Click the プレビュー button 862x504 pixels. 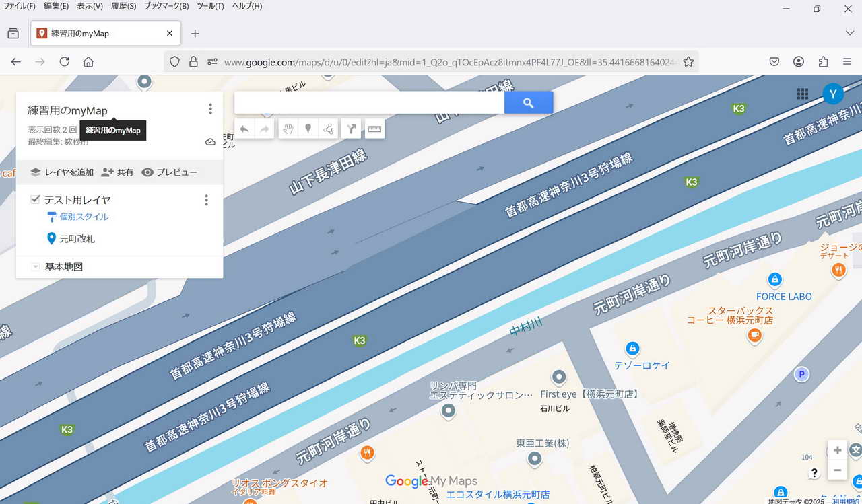point(169,172)
